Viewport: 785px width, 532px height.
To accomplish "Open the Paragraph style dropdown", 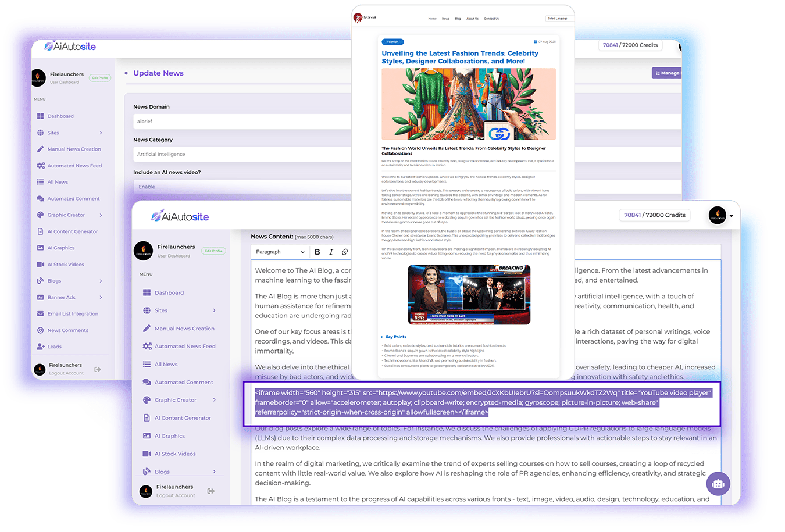I will coord(280,252).
